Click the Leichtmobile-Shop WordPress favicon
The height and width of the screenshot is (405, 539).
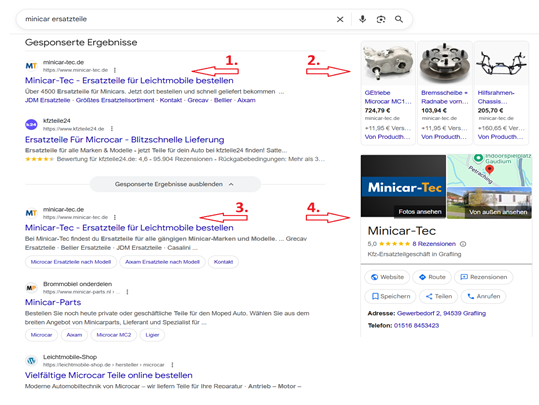(31, 361)
